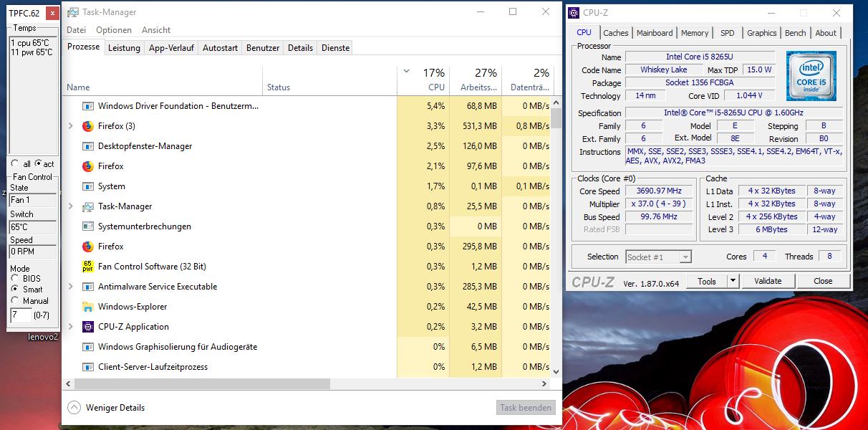This screenshot has height=430, width=868.
Task: Open the About tab in CPU-Z
Action: pos(826,33)
